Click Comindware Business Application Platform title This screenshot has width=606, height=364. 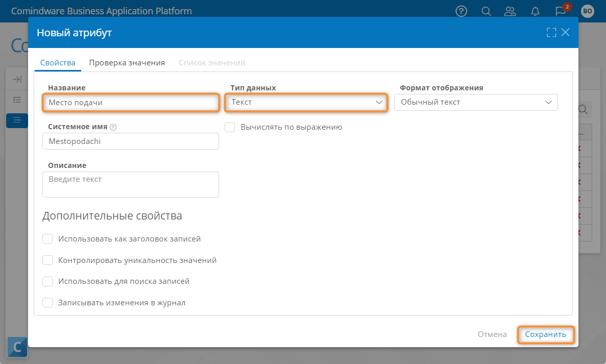click(101, 11)
